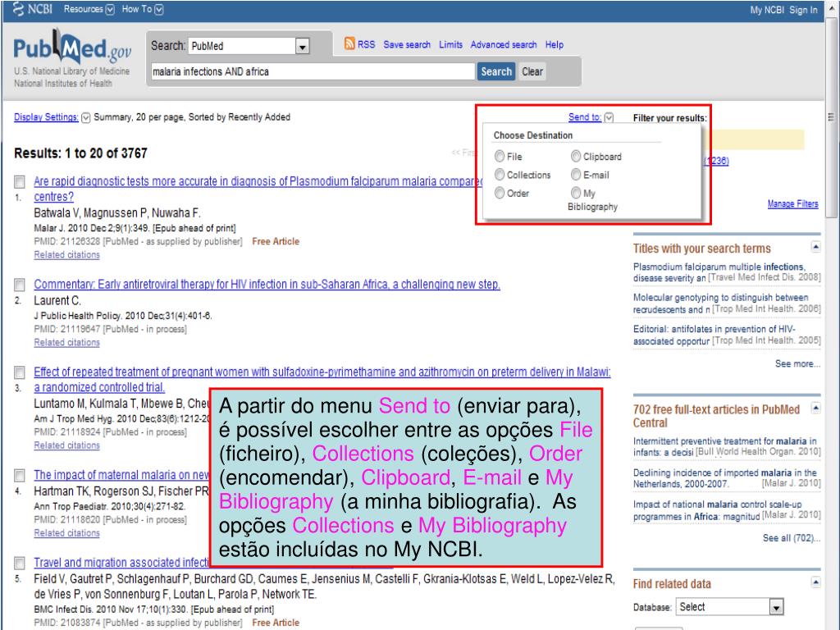Open the Advanced search link
840x630 pixels.
coord(504,44)
